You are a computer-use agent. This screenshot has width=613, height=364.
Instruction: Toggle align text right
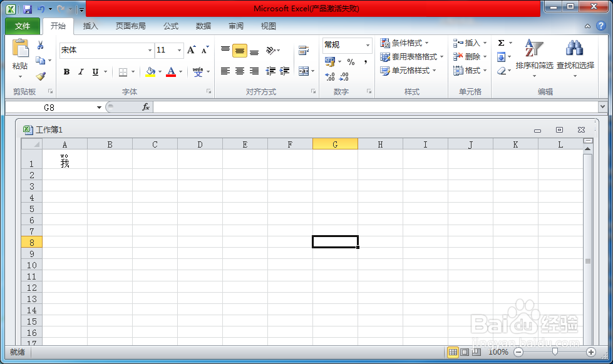pos(254,71)
